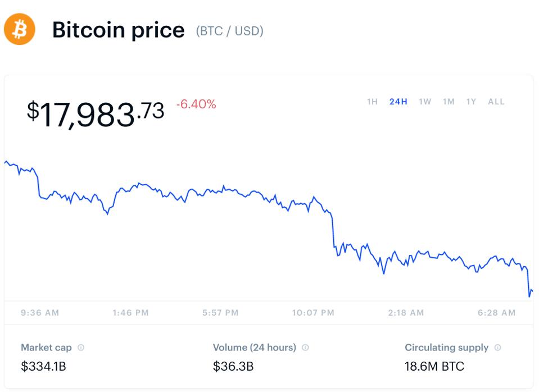This screenshot has height=392, width=539.
Task: Click the -6.40% change indicator
Action: pos(197,104)
